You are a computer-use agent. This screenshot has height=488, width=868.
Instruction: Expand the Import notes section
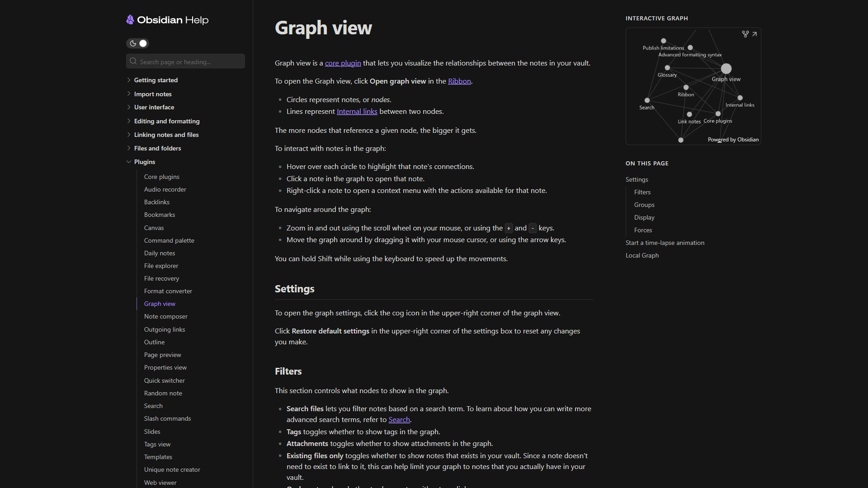[153, 94]
